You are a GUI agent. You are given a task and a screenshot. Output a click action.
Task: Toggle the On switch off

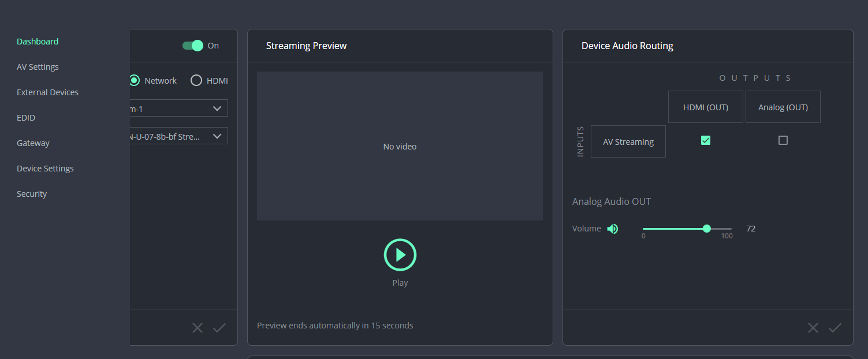(x=193, y=46)
